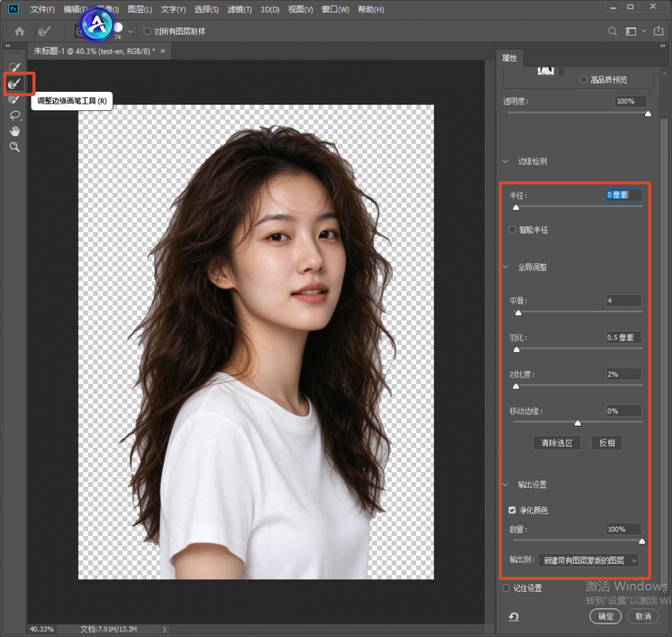This screenshot has width=672, height=637.
Task: Select the Refine Edge Brush tool
Action: tap(14, 83)
